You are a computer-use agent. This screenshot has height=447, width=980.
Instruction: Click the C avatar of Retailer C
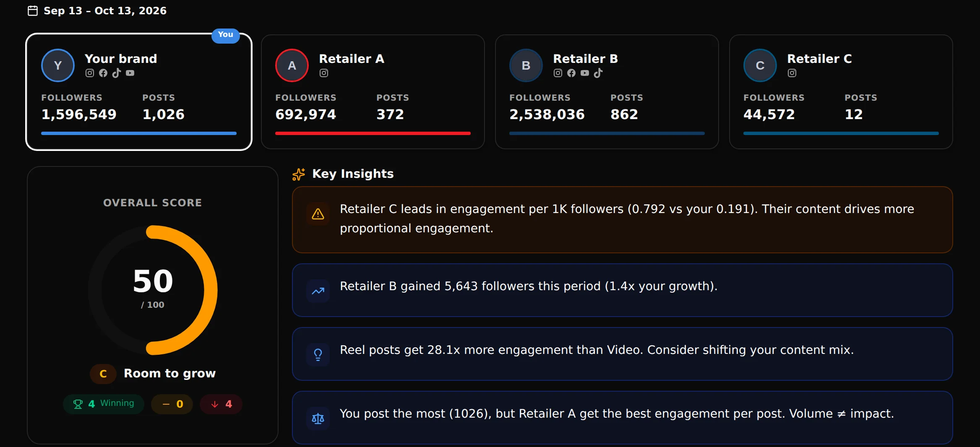(760, 65)
